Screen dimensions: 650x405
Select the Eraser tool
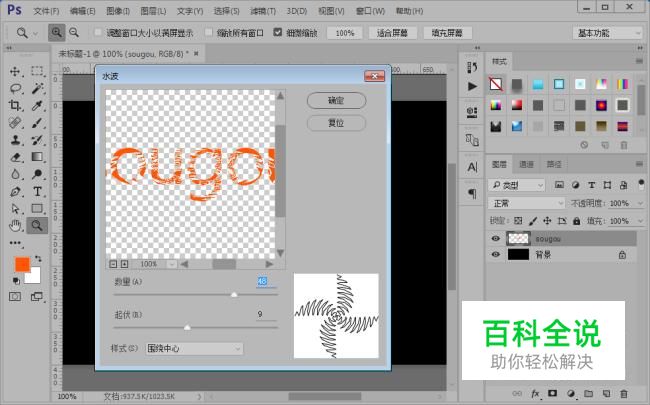coord(15,157)
